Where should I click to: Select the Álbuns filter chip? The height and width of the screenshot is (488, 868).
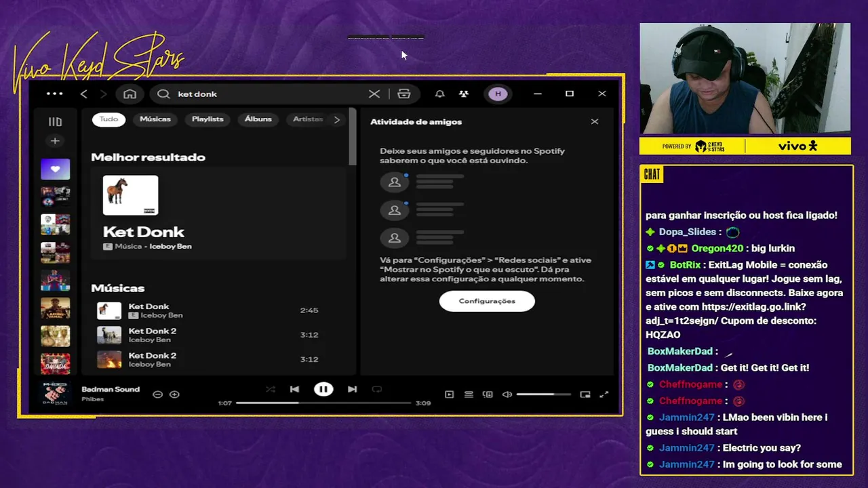258,119
